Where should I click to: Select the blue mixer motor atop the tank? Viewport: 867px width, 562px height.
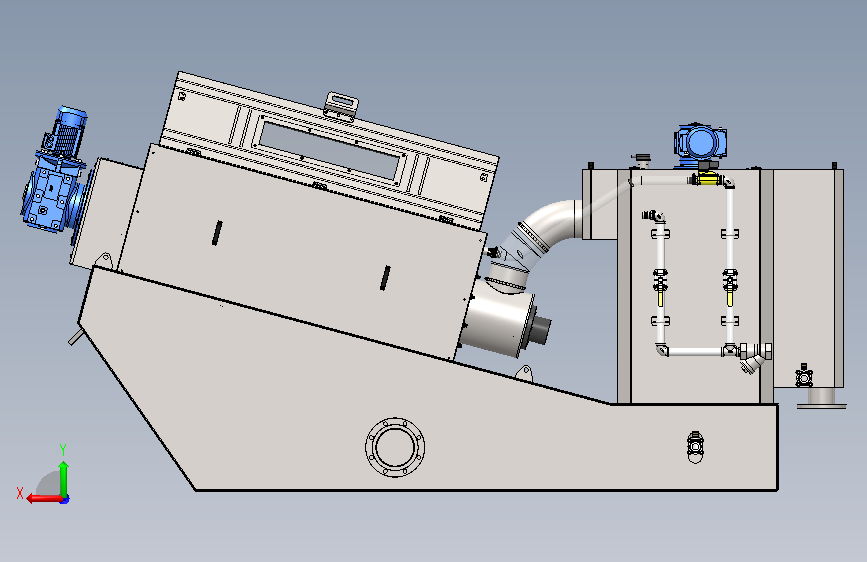pyautogui.click(x=699, y=144)
